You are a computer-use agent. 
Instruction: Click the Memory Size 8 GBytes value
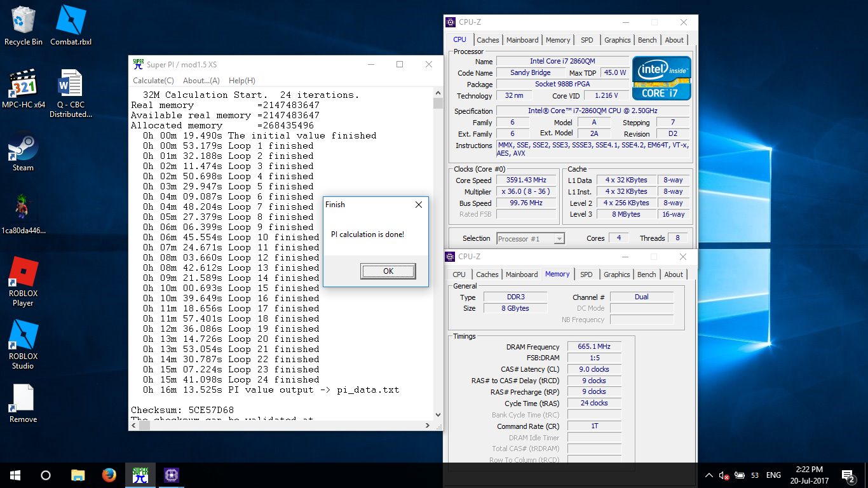click(x=515, y=308)
